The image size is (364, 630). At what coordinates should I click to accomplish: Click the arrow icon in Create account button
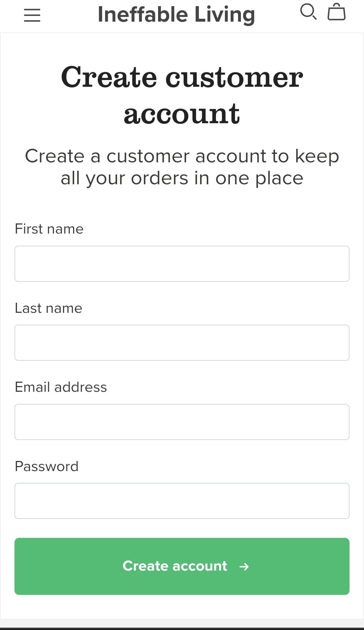[x=244, y=567]
